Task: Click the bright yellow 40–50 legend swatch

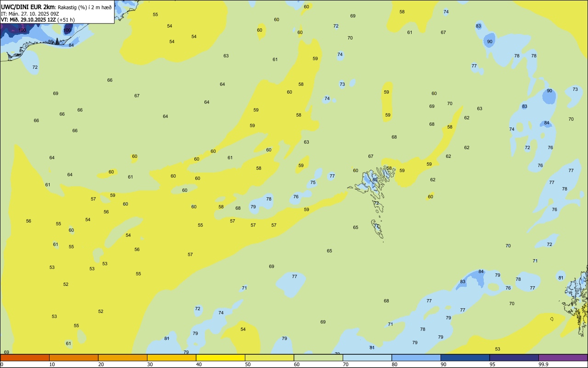Action: point(220,357)
